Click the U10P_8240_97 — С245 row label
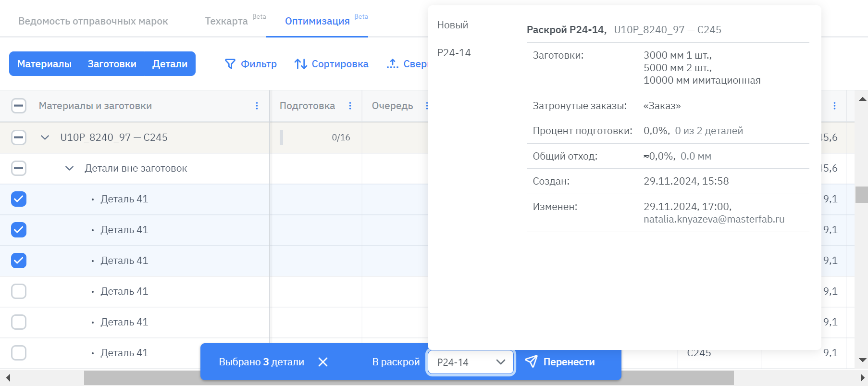This screenshot has width=868, height=386. pyautogui.click(x=114, y=137)
